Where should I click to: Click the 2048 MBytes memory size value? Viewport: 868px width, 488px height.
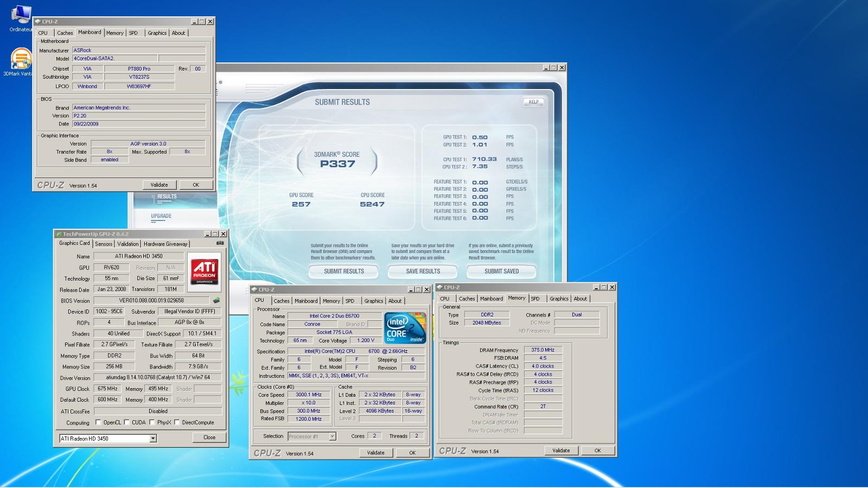coord(487,323)
